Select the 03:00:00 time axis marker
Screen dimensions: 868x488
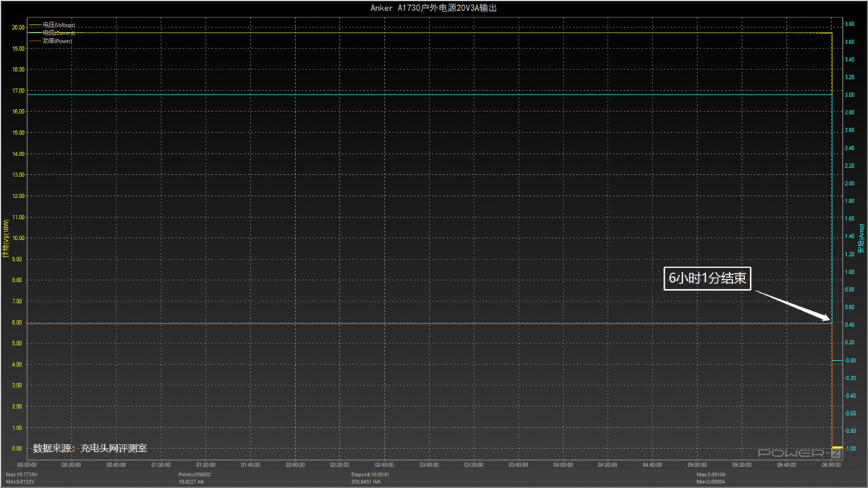pyautogui.click(x=429, y=465)
